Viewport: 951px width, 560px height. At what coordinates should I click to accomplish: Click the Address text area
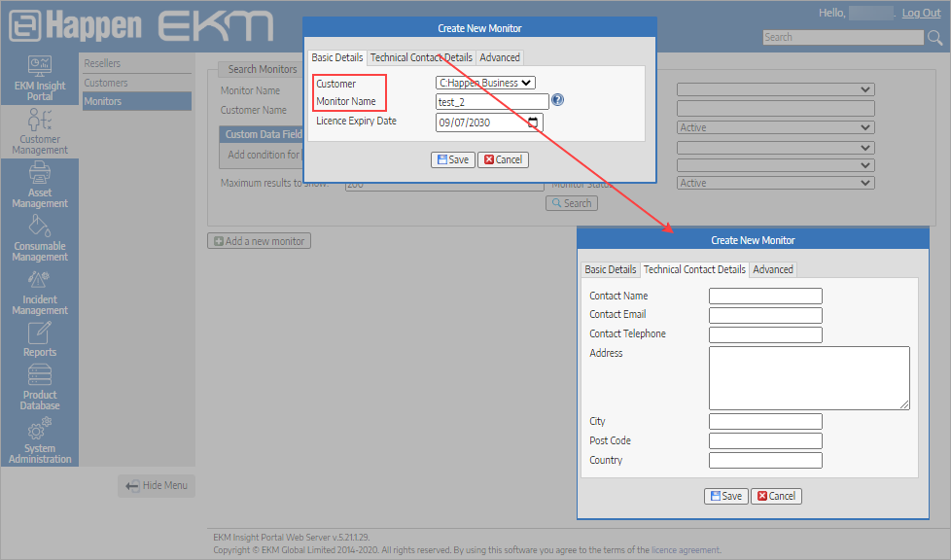(x=809, y=378)
